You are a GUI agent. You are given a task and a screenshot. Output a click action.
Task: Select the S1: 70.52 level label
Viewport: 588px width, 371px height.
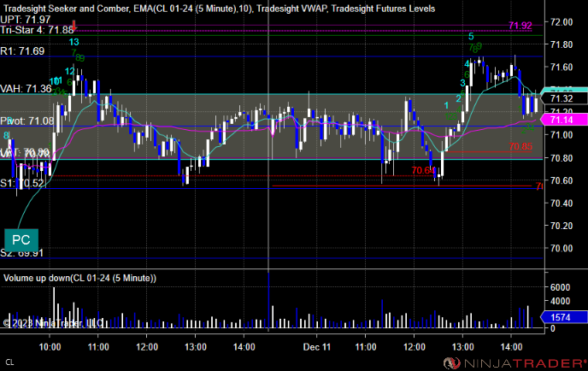point(22,183)
